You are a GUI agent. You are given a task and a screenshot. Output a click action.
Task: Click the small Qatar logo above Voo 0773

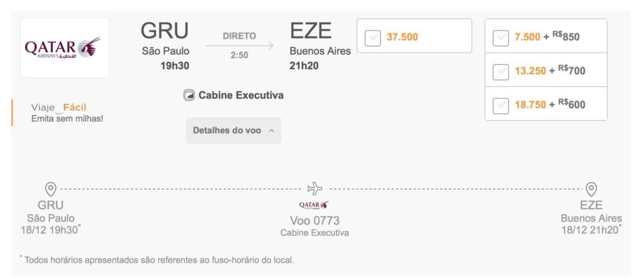click(x=314, y=204)
